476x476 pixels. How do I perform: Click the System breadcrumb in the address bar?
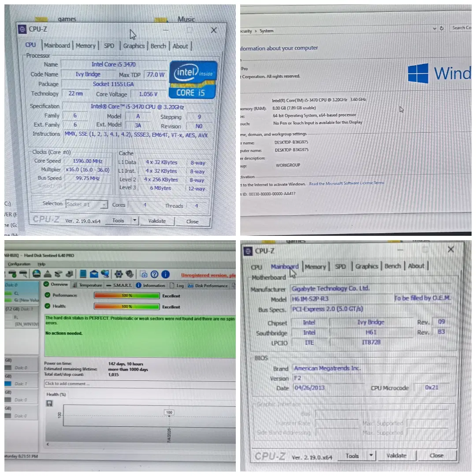266,31
